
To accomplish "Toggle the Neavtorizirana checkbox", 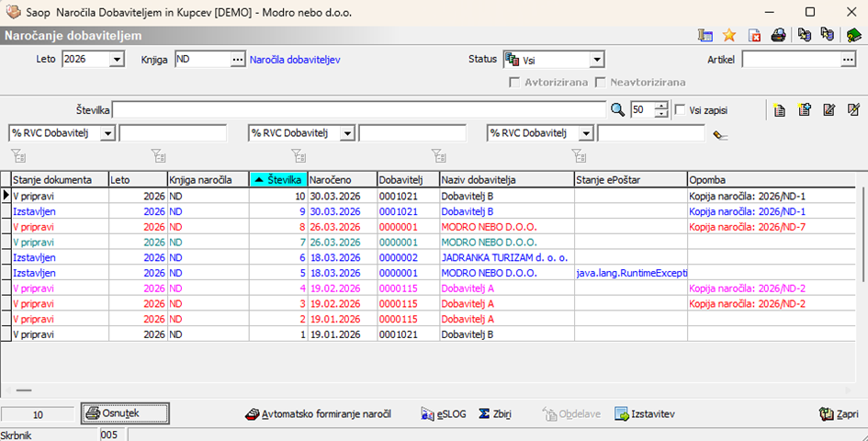I will coord(600,82).
